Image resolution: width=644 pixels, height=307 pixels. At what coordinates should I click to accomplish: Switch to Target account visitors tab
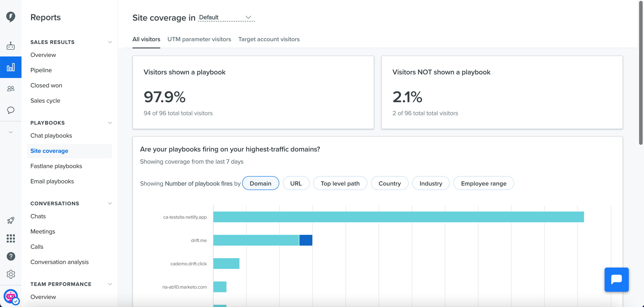pos(269,39)
